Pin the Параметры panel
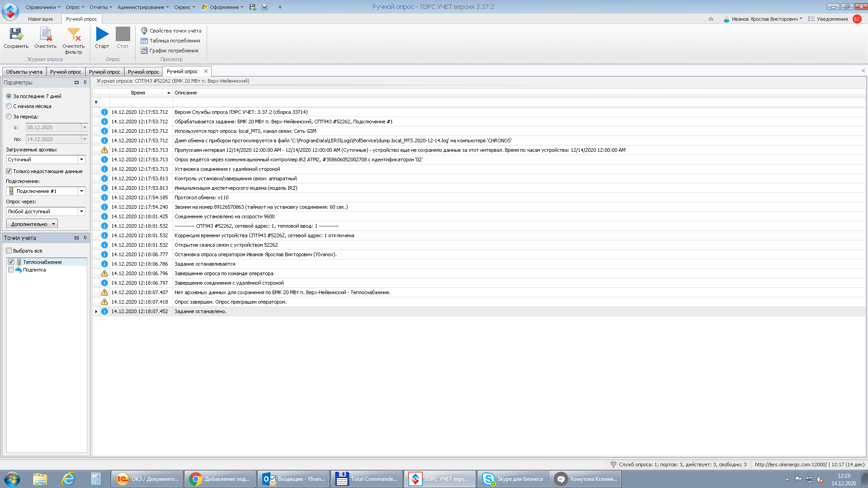The height and width of the screenshot is (488, 868). (85, 83)
